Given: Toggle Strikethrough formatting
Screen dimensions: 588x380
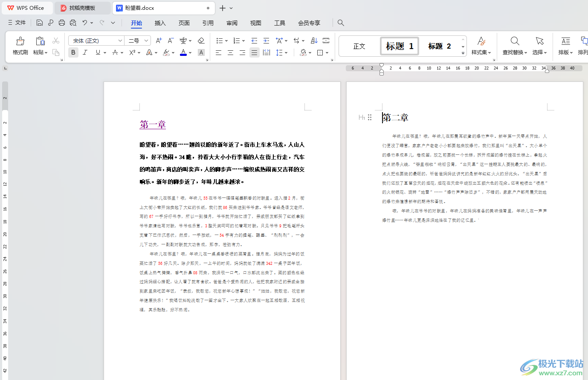Looking at the screenshot, I should [x=115, y=52].
